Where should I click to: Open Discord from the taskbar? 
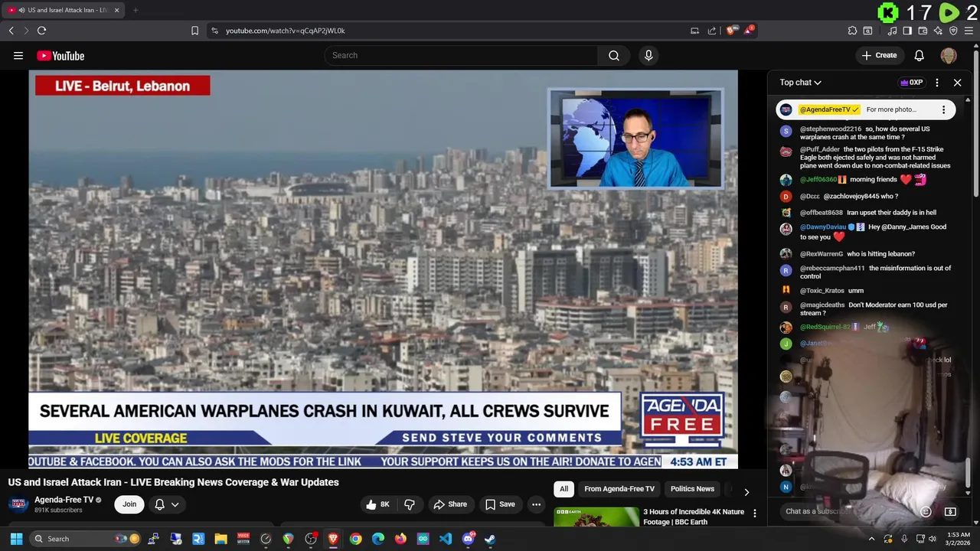point(468,539)
